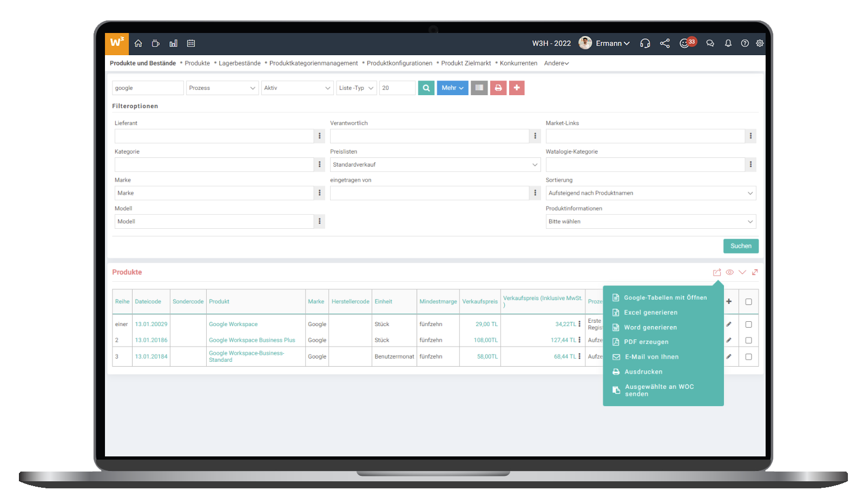Click the share icon in top bar
This screenshot has width=863, height=504.
[665, 43]
